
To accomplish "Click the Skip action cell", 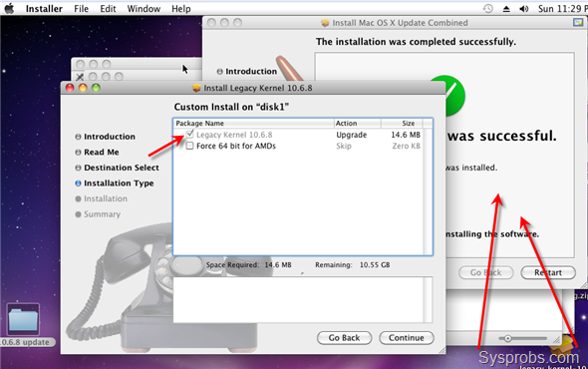I will 344,146.
